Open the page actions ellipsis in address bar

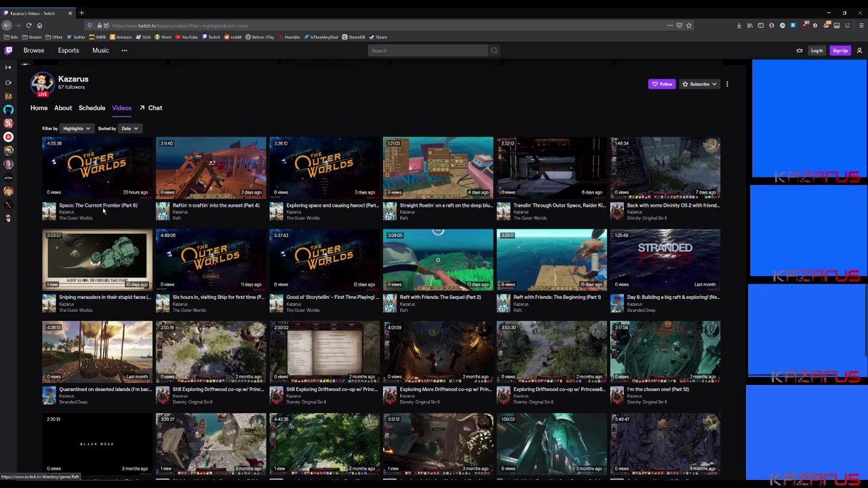(x=670, y=26)
